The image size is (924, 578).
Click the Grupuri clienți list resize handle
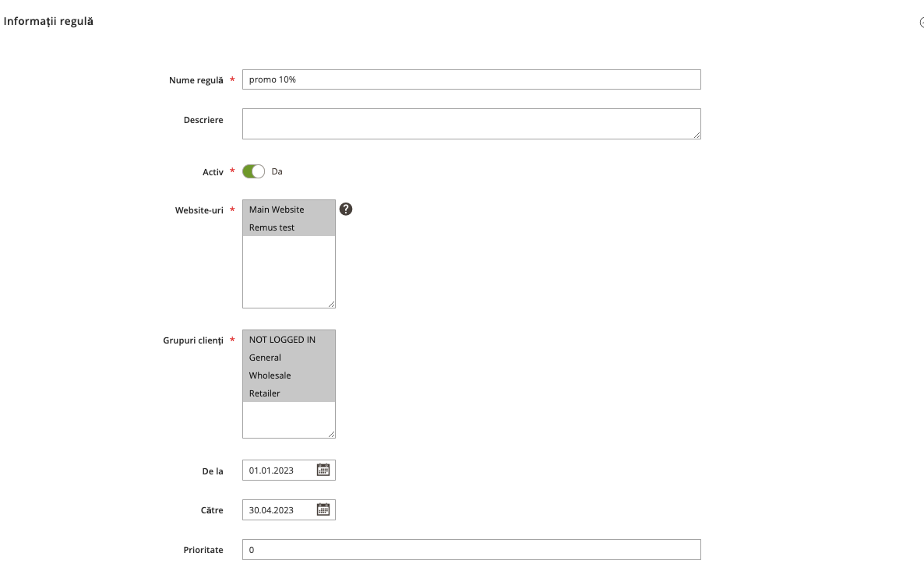pyautogui.click(x=332, y=434)
